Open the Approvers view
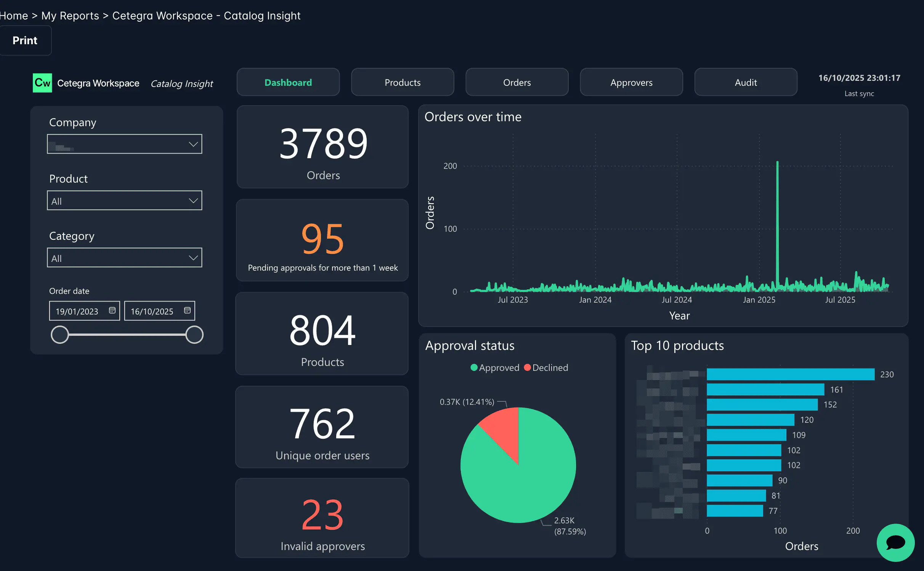Viewport: 924px width, 571px height. 631,82
